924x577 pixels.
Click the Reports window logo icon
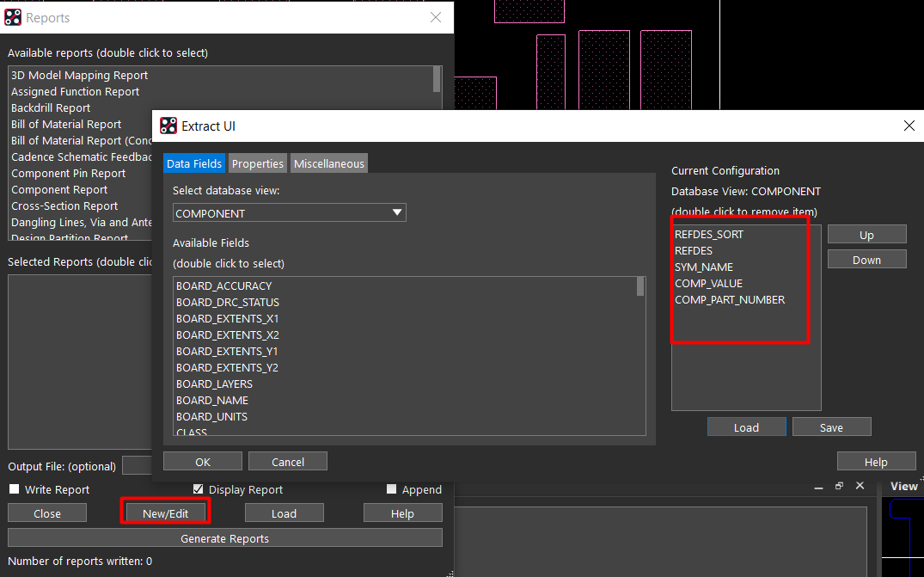tap(13, 17)
